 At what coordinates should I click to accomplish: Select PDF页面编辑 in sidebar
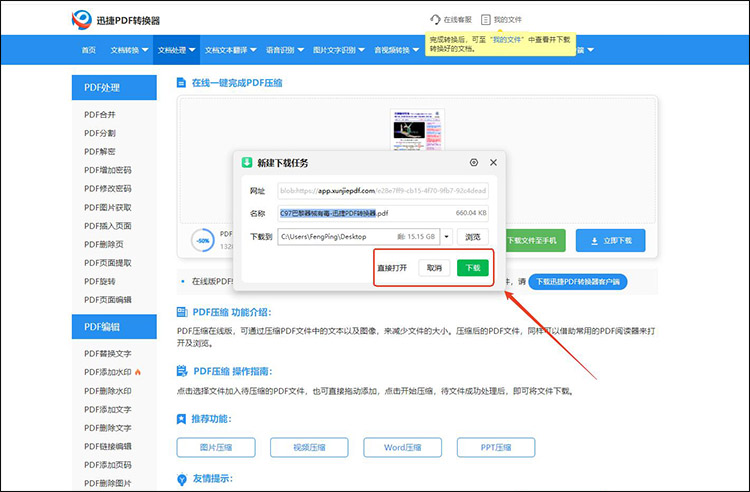point(108,300)
